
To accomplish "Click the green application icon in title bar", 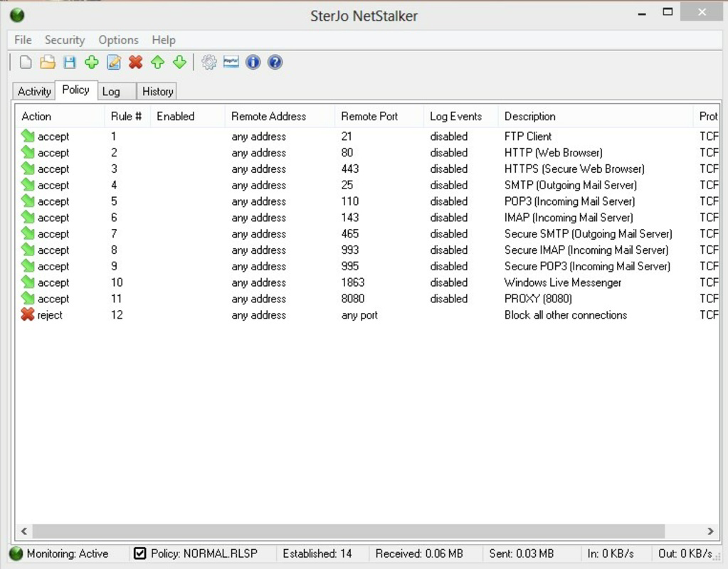I will pyautogui.click(x=17, y=15).
